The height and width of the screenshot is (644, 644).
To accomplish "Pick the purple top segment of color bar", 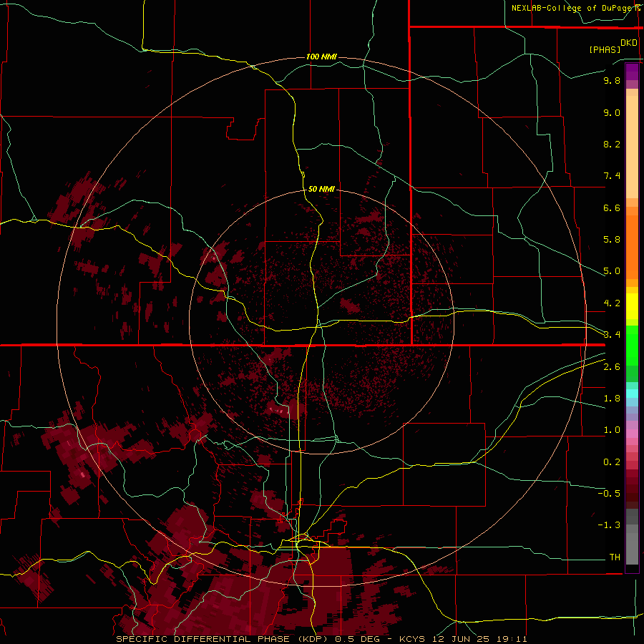I will click(x=632, y=72).
